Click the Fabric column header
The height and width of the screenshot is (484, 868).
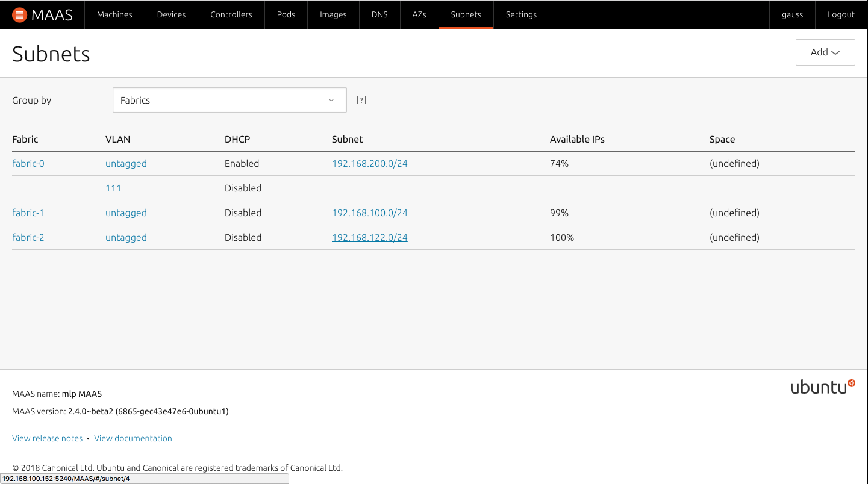point(25,139)
